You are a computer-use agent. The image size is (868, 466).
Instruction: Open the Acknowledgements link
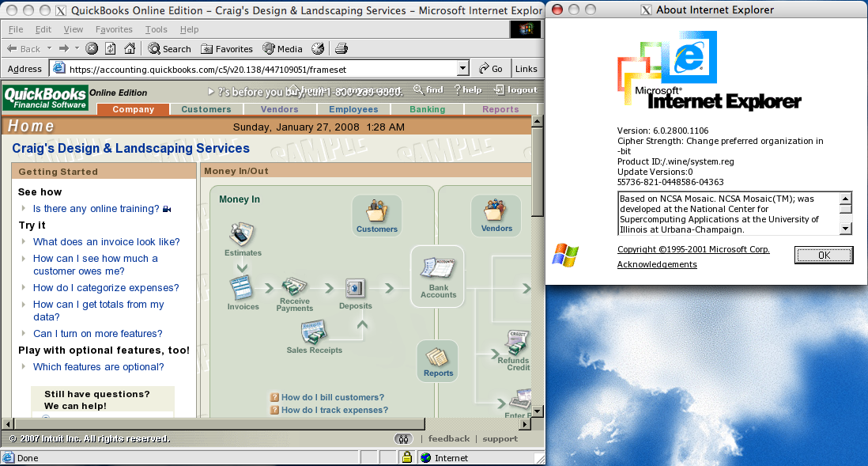pyautogui.click(x=657, y=264)
